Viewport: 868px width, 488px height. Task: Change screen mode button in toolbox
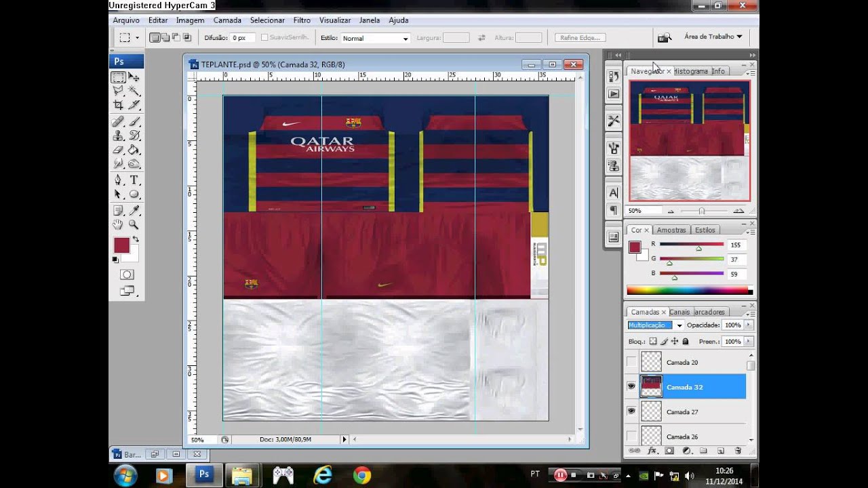pos(127,291)
